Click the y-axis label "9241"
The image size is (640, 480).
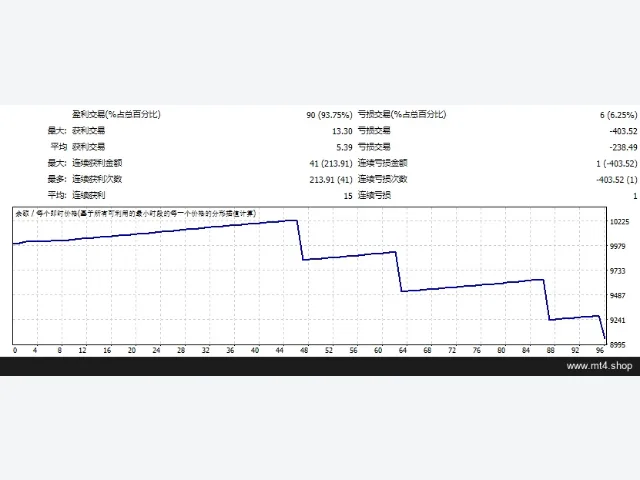[618, 320]
